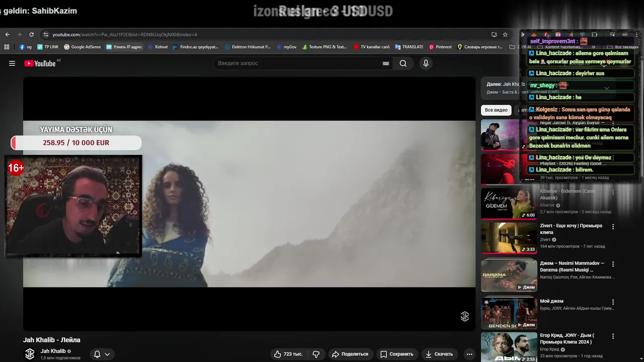The height and width of the screenshot is (362, 644).
Task: Open the Xidmat bookmark
Action: [x=157, y=47]
